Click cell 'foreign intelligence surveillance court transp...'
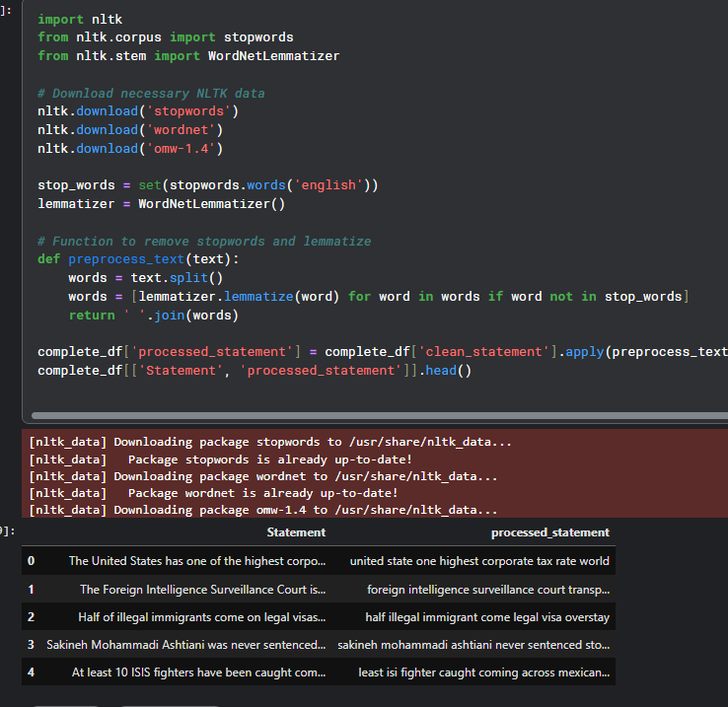728x707 pixels. point(488,590)
